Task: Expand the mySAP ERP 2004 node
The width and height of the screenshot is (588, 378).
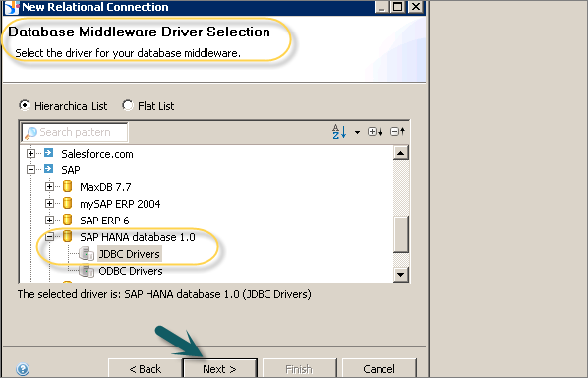Action: 49,204
